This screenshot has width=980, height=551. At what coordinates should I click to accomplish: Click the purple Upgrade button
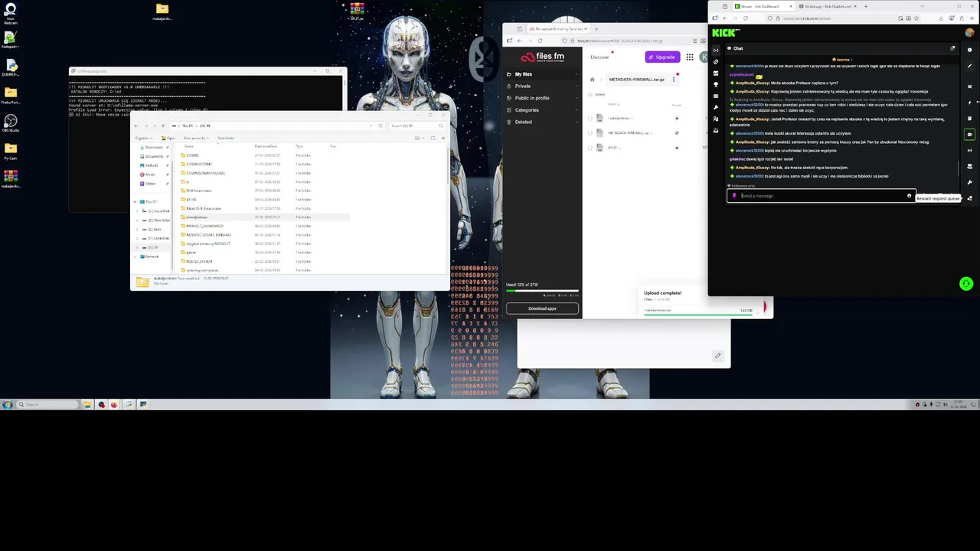(661, 57)
